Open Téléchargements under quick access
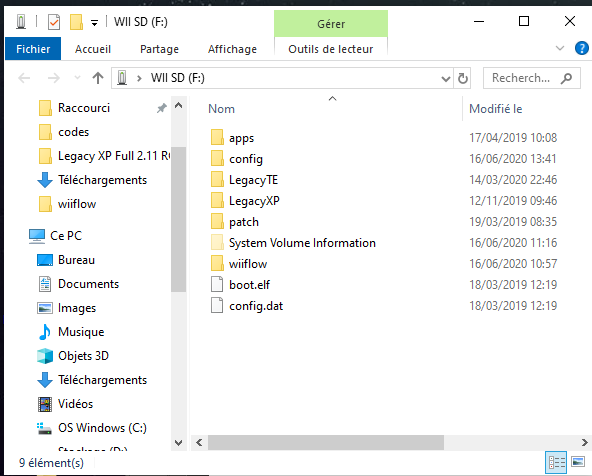592x476 pixels. coord(102,180)
